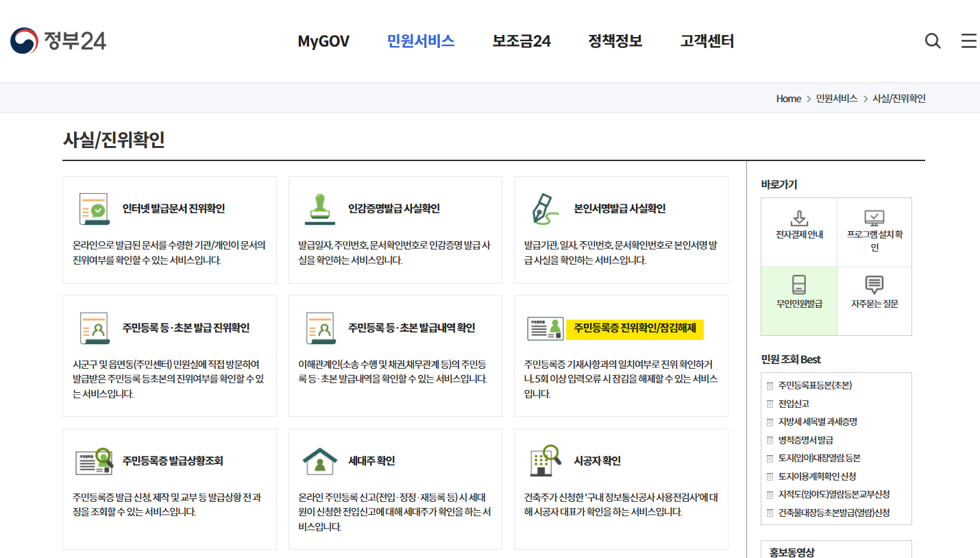980x558 pixels.
Task: Open the 고객센터 menu
Action: 707,41
